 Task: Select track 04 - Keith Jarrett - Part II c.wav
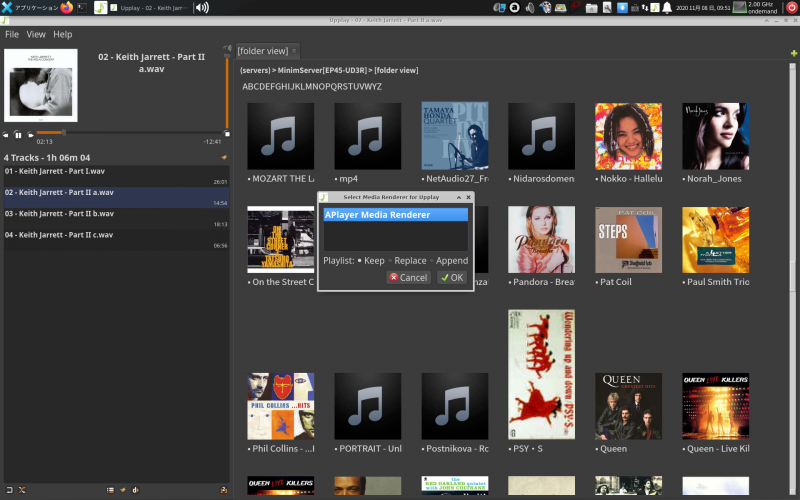(x=116, y=240)
